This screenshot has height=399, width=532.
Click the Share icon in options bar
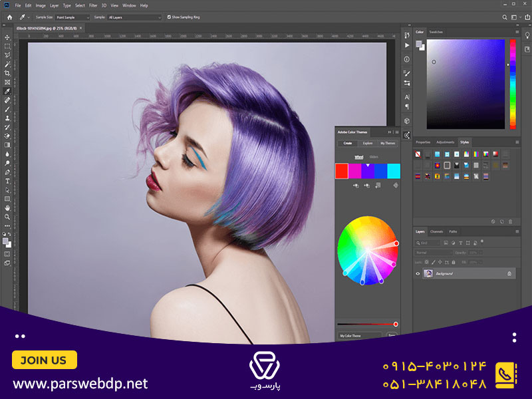point(527,17)
